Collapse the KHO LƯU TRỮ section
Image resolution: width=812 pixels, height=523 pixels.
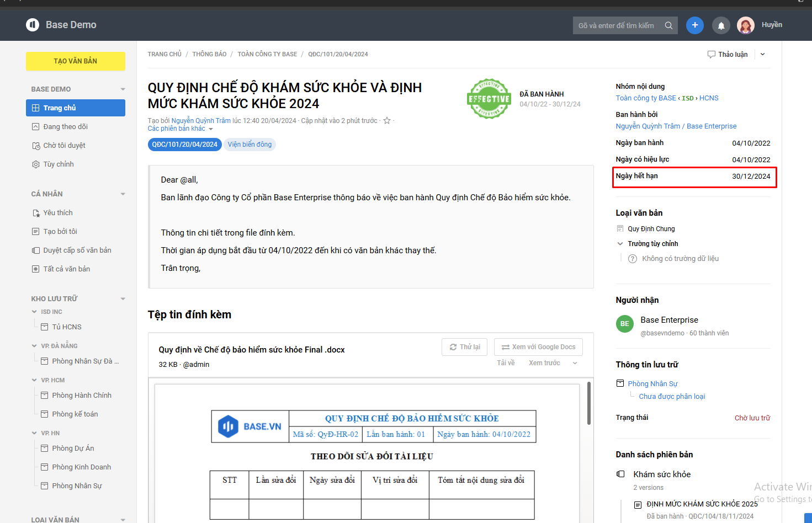point(123,299)
